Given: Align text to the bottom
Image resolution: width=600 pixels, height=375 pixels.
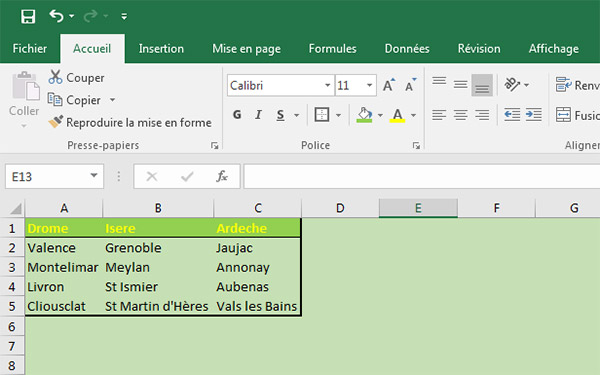Looking at the screenshot, I should pyautogui.click(x=482, y=85).
